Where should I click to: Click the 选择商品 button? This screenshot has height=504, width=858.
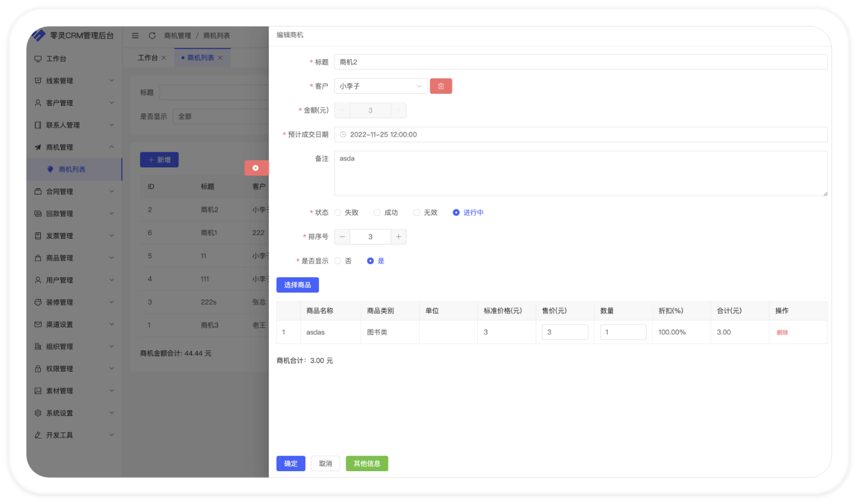pos(298,285)
